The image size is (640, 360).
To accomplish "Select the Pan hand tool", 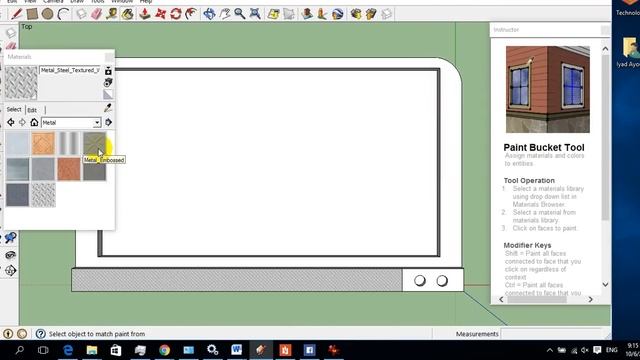I will point(224,14).
